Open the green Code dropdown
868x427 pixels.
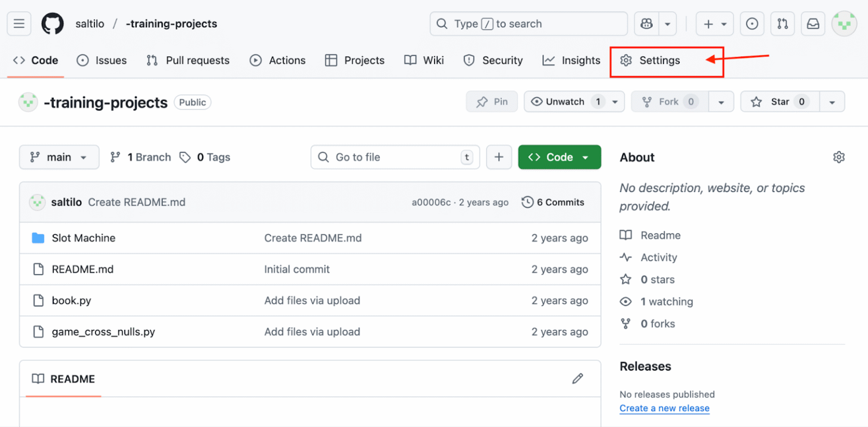pos(559,157)
